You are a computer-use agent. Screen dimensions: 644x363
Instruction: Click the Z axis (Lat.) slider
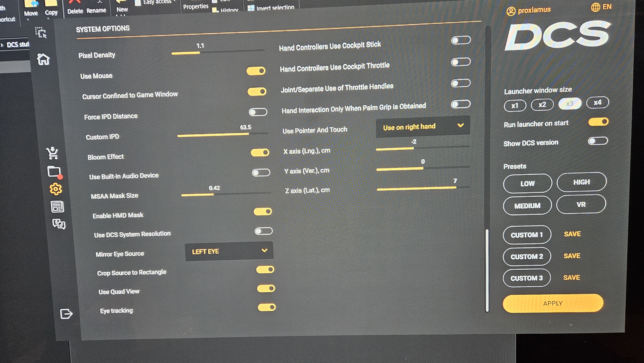tap(423, 188)
